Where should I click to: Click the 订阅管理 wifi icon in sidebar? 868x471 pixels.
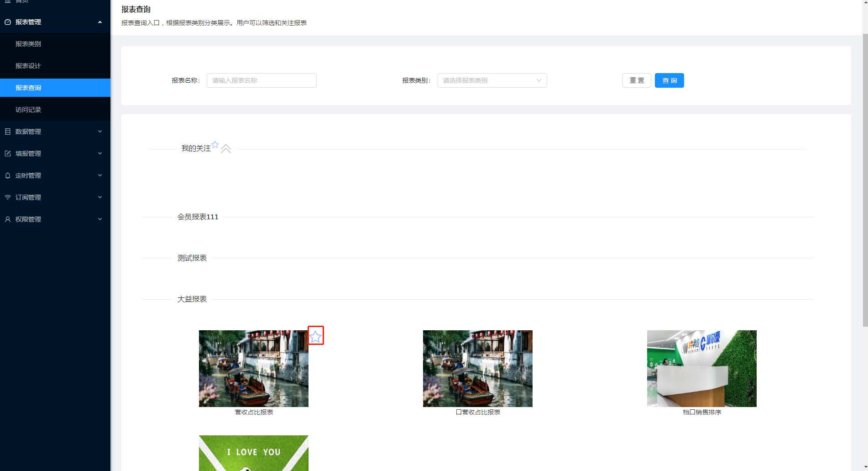point(8,197)
